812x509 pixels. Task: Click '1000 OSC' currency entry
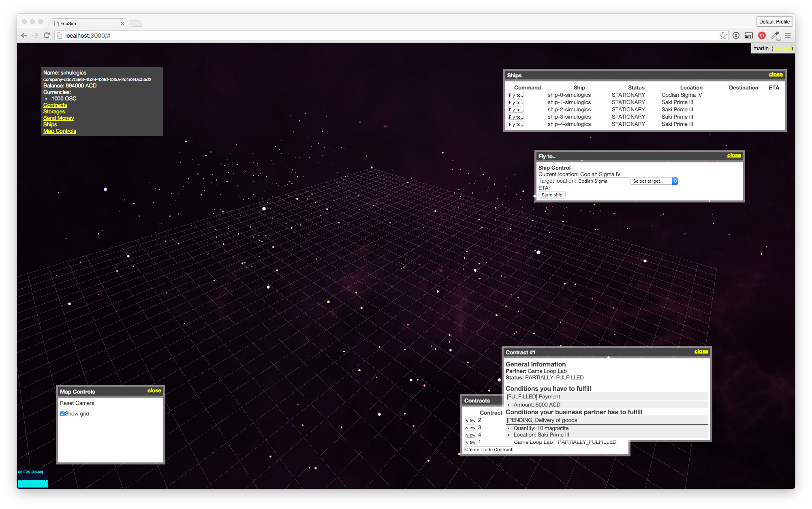(64, 98)
